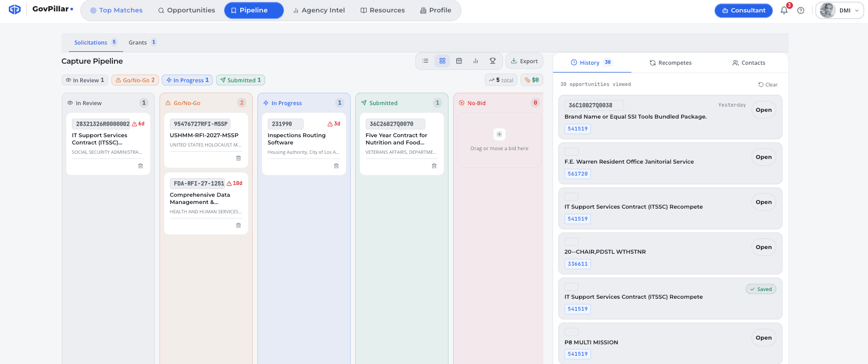Delete the USHMM-RFI-2027-MSSP card
This screenshot has height=364, width=868.
coord(238,158)
